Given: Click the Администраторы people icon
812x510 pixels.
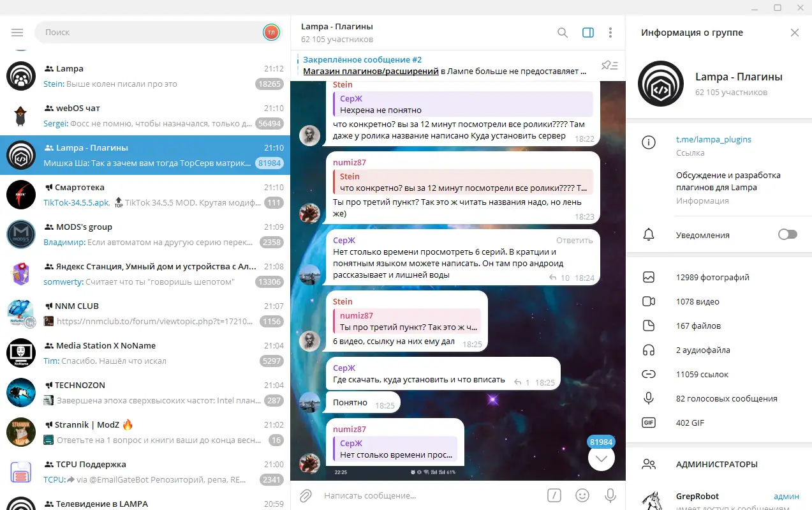Looking at the screenshot, I should [649, 464].
